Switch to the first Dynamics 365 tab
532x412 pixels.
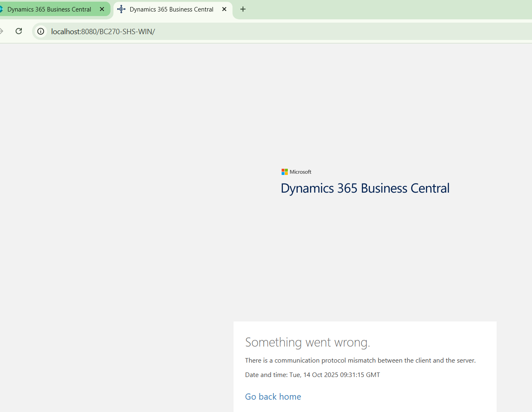[49, 9]
